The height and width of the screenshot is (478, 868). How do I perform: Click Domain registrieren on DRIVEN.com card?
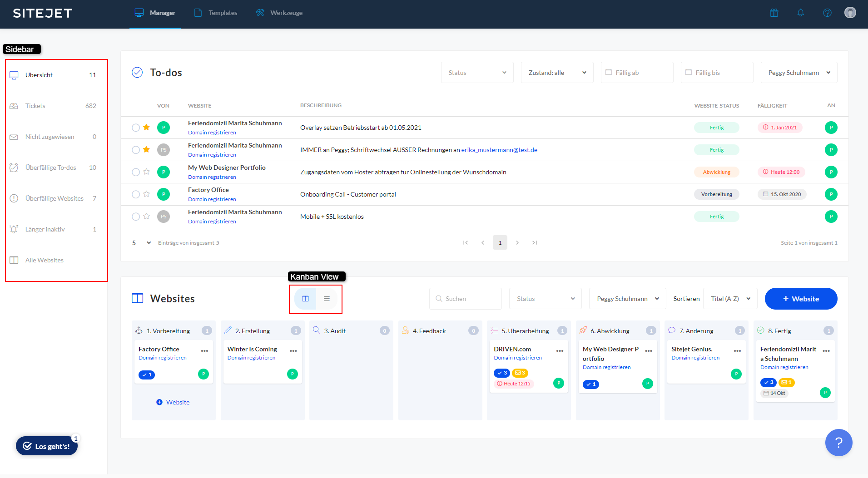click(518, 358)
